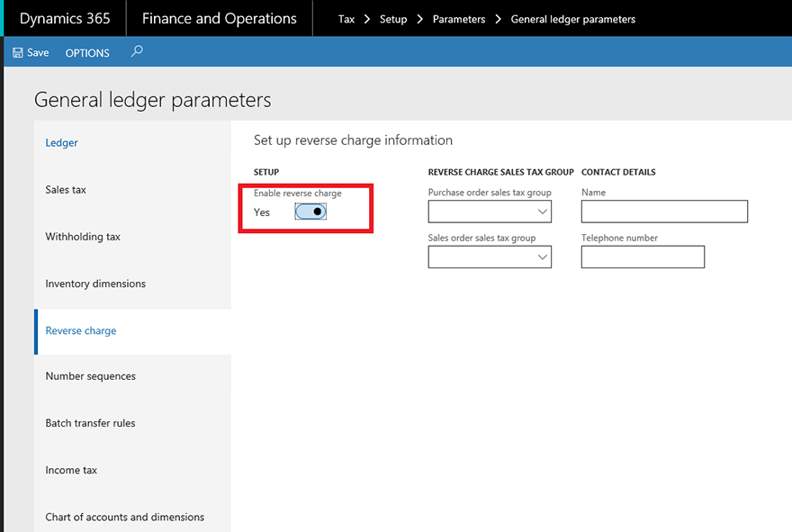Select the Sales tax tab
This screenshot has height=532, width=792.
point(66,190)
